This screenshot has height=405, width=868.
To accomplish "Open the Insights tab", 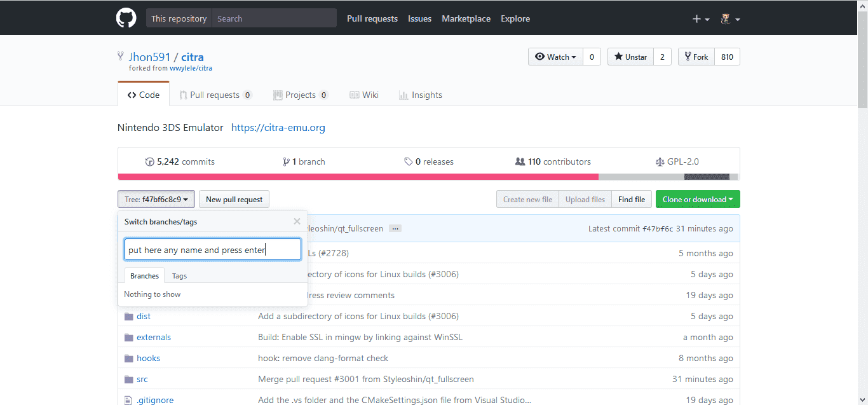I will click(421, 95).
